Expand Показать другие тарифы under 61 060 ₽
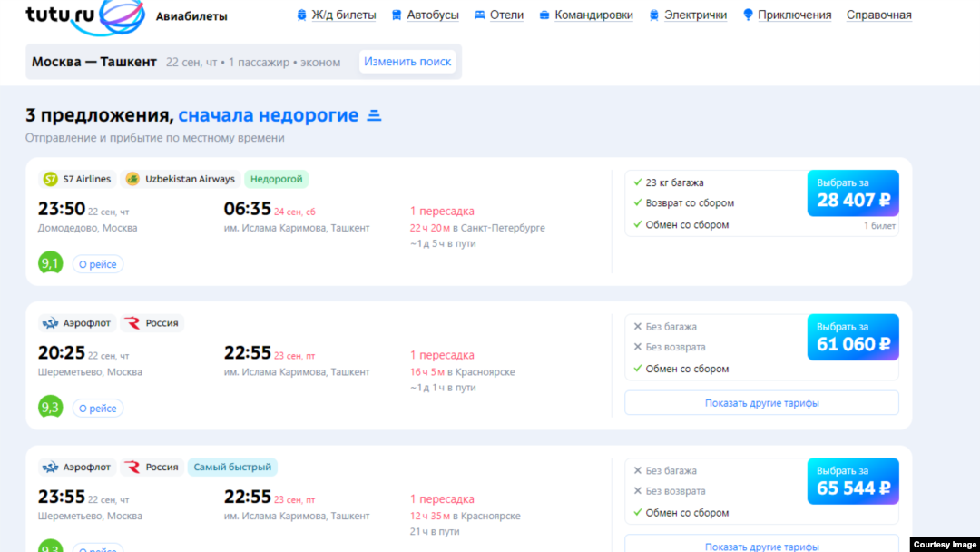980x552 pixels. pos(762,403)
